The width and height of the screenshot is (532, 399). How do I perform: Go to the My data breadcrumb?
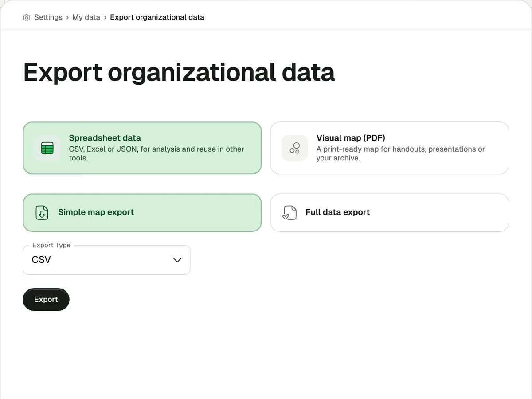coord(86,17)
